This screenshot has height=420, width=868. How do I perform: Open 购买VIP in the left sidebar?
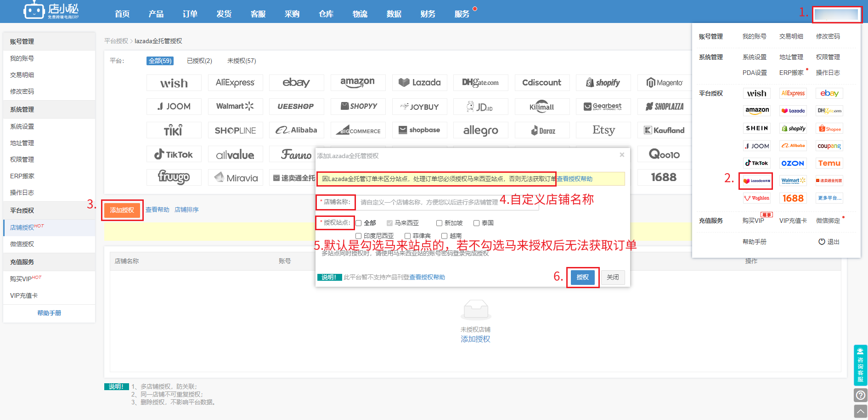coord(49,279)
